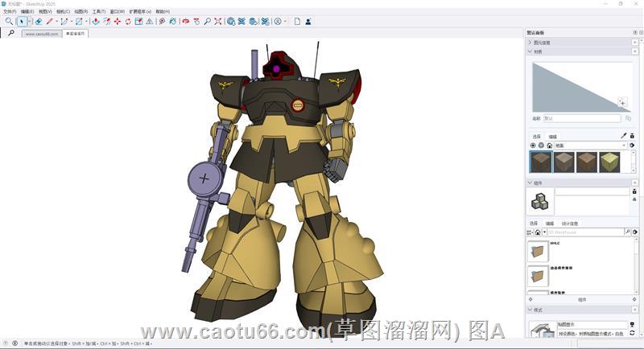Viewport: 644px width, 349px height.
Task: Open the Arc tool dropdown arrow
Action: [71, 22]
